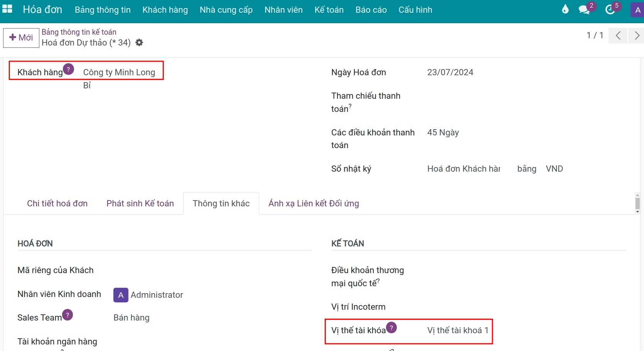
Task: Open the chat messages icon
Action: coord(585,10)
